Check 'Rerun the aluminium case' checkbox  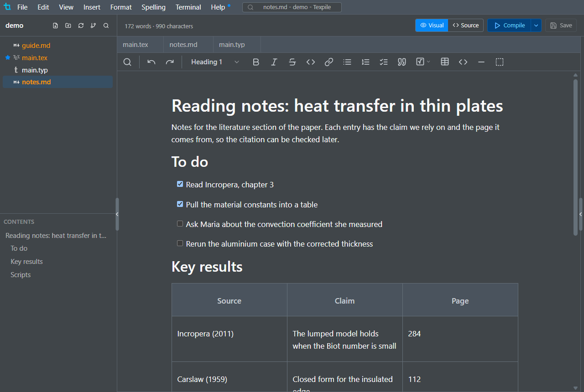[180, 243]
